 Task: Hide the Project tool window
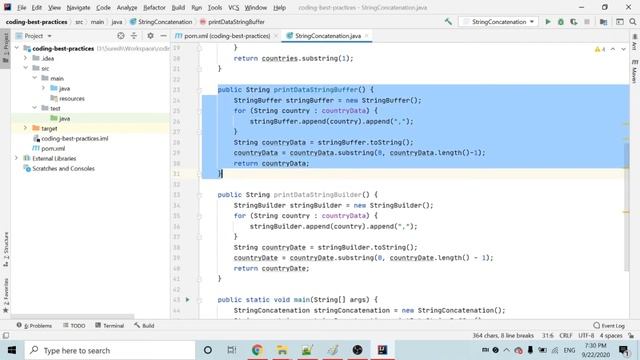point(163,36)
